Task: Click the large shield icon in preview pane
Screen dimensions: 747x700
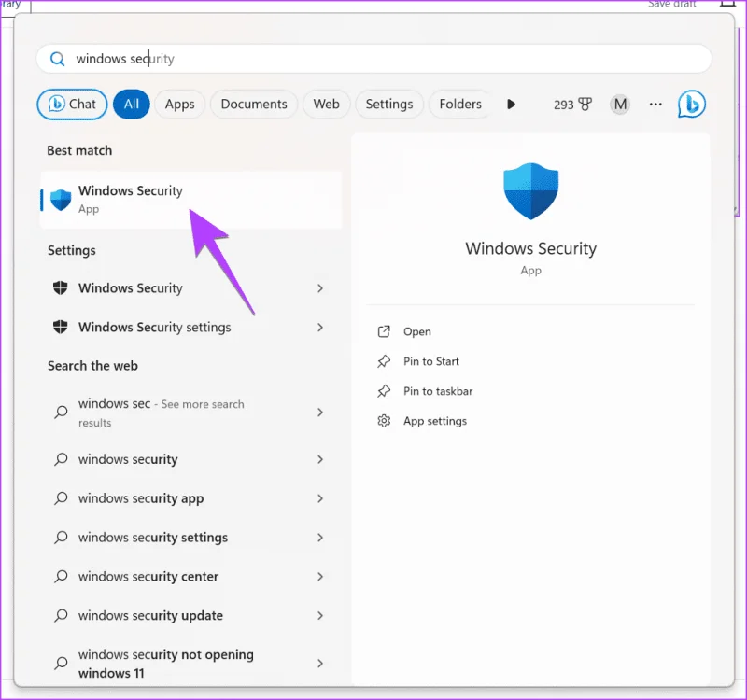Action: click(x=530, y=191)
